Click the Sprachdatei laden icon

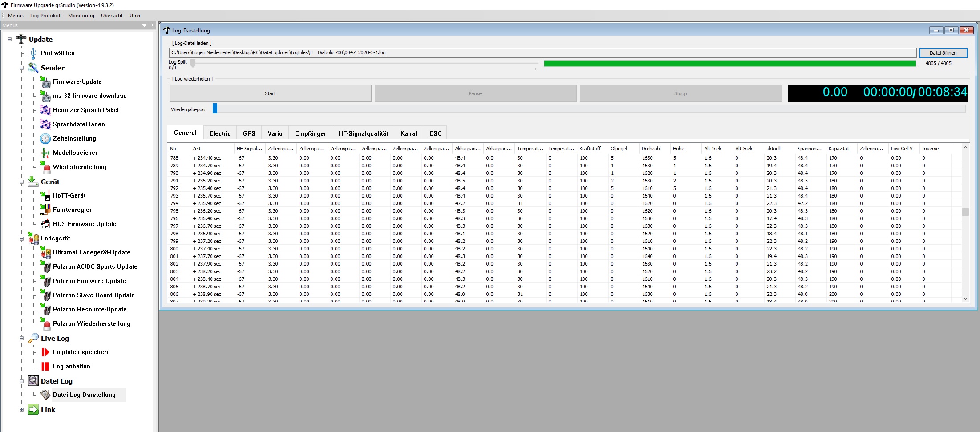pos(45,125)
